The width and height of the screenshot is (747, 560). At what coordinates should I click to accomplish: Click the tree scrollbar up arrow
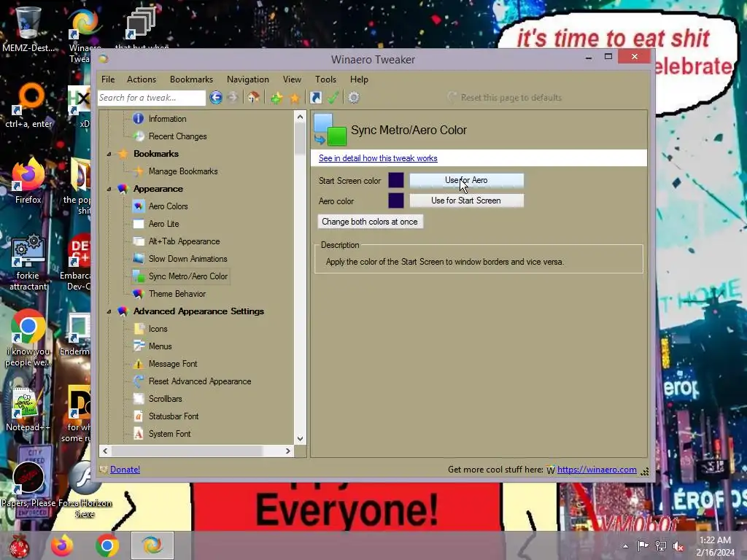(300, 117)
